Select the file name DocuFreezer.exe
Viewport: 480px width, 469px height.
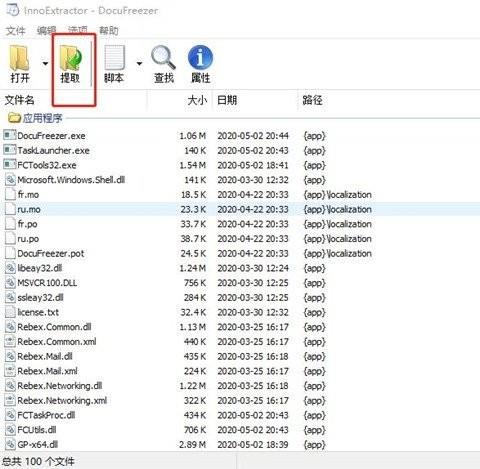(x=51, y=136)
